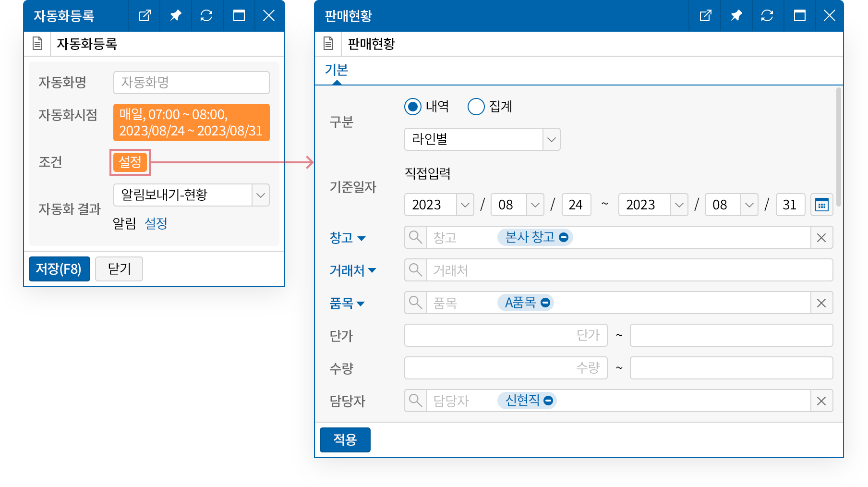The width and height of the screenshot is (868, 487).
Task: Click the search icon in 거래처 field
Action: tap(415, 270)
